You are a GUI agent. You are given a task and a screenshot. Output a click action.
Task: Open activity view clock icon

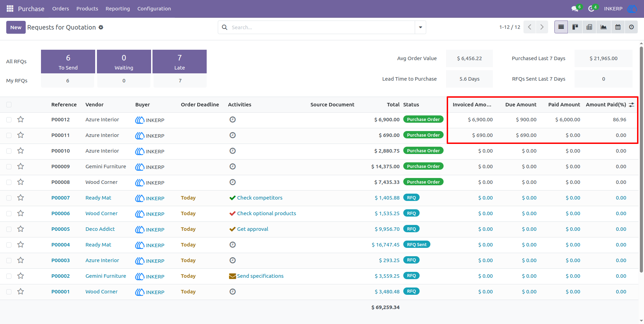coord(631,27)
